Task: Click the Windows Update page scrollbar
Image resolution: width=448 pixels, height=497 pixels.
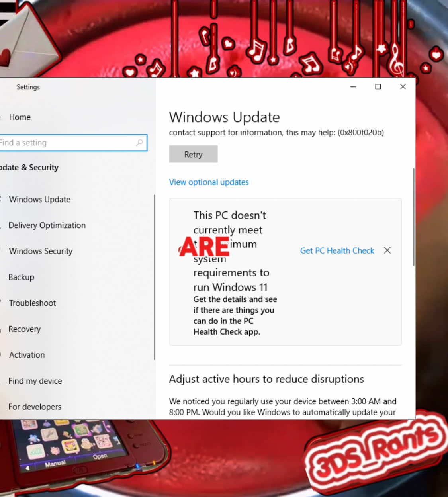Action: [414, 217]
